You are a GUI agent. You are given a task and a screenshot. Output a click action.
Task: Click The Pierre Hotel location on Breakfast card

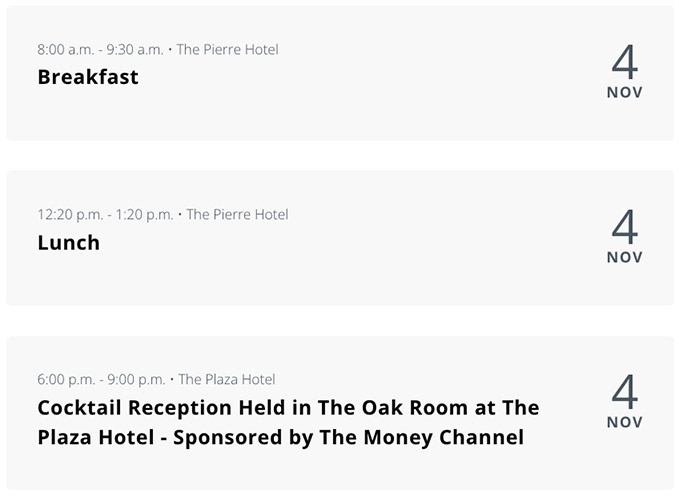227,49
